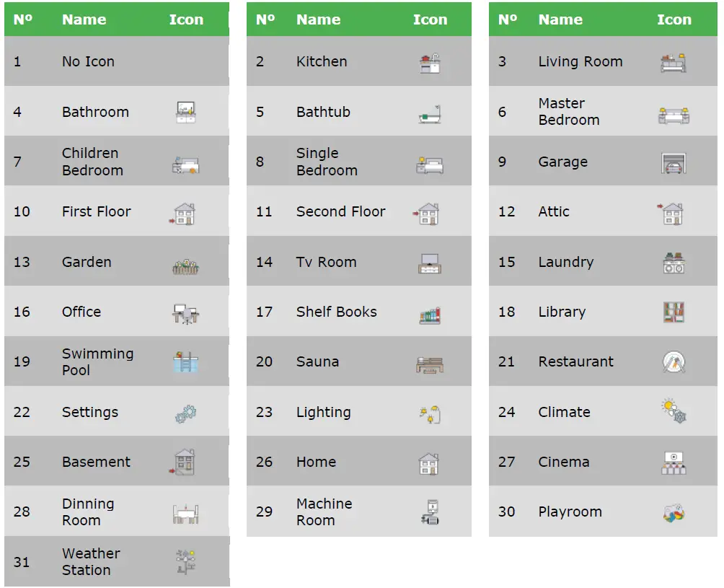Select the Living Room sofa icon
724x588 pixels.
click(x=674, y=63)
